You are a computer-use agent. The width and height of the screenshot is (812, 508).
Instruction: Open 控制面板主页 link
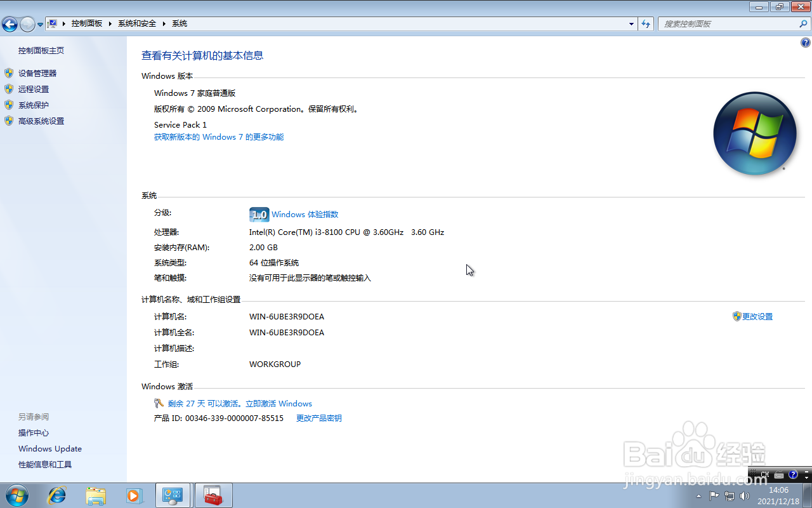(41, 50)
